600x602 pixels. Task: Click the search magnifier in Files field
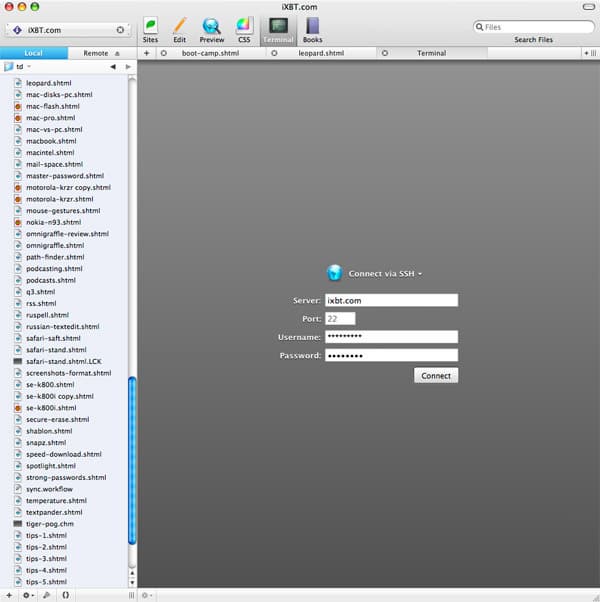[479, 27]
